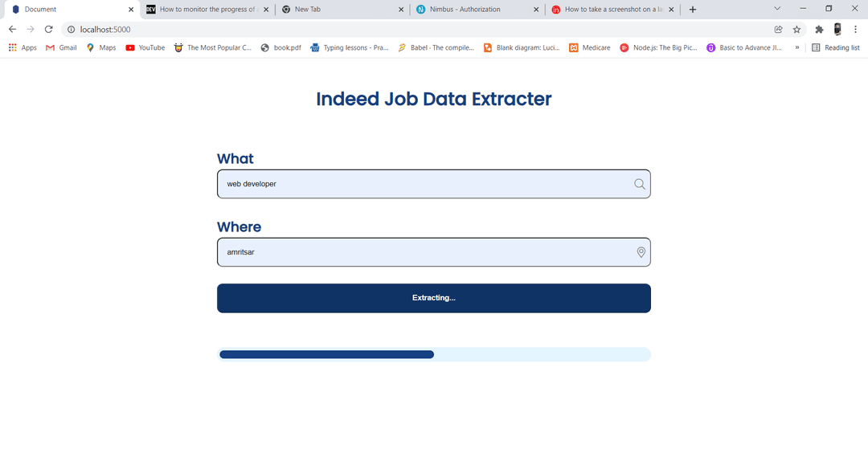Click the back navigation arrow
Screen dimensions: 868x465
[12, 29]
